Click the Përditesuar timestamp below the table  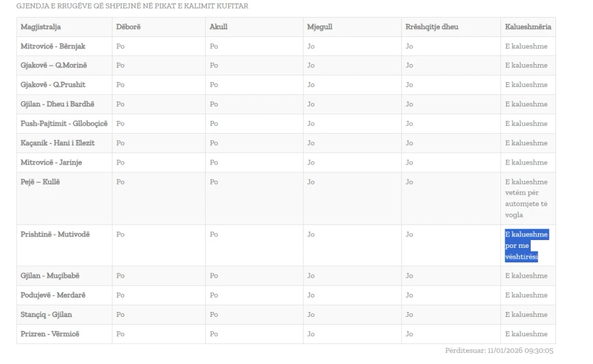[x=499, y=351]
